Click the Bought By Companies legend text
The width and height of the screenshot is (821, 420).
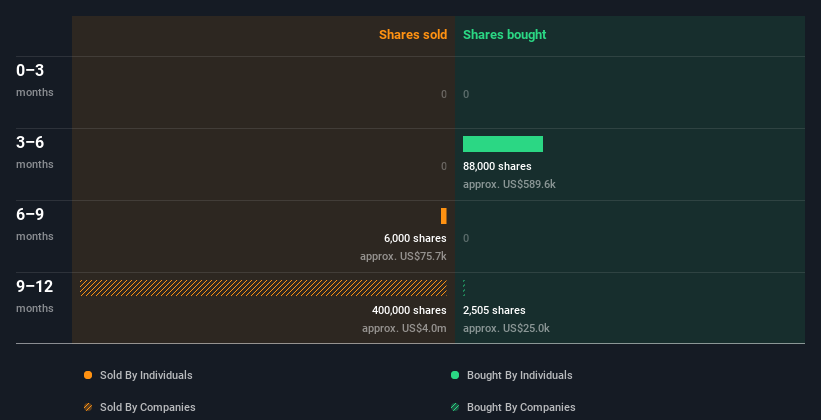pos(521,407)
